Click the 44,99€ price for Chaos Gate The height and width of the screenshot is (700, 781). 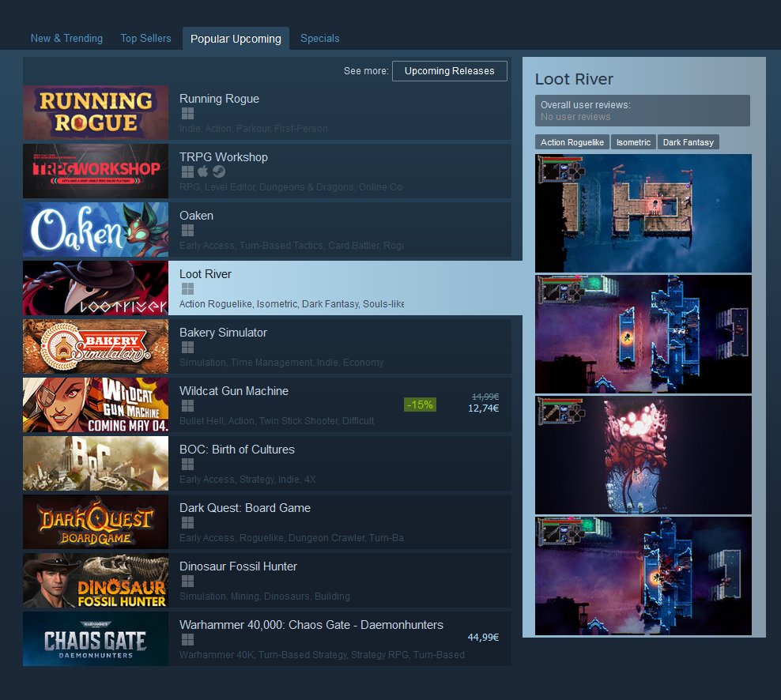pyautogui.click(x=483, y=638)
